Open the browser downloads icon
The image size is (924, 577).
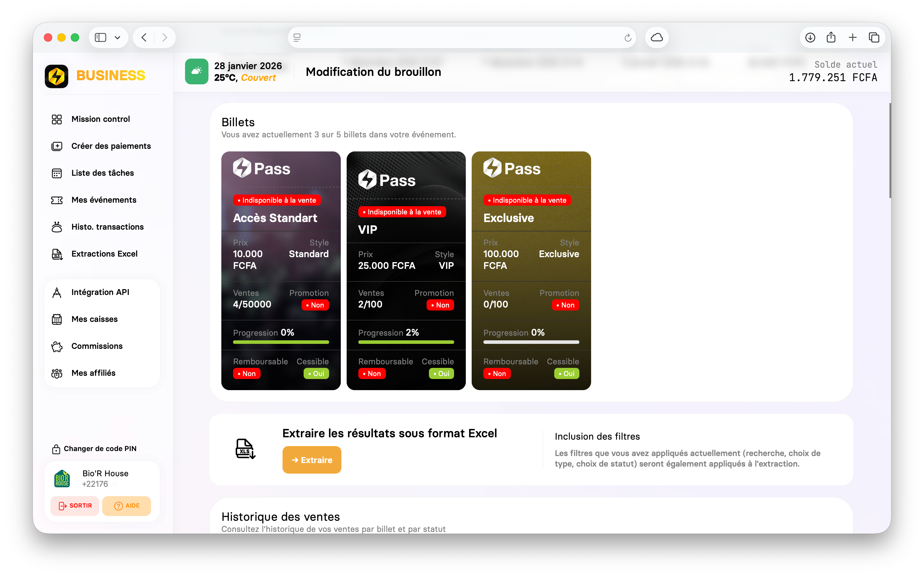pos(810,37)
